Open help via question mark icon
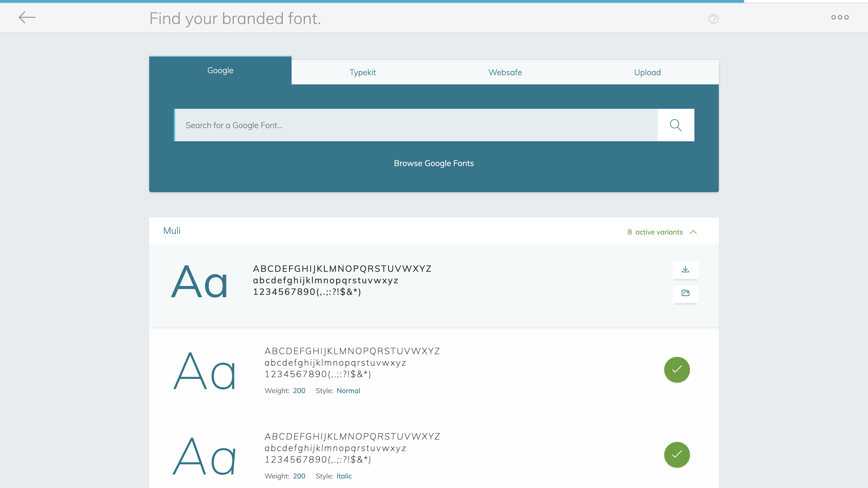The width and height of the screenshot is (868, 488). (713, 18)
